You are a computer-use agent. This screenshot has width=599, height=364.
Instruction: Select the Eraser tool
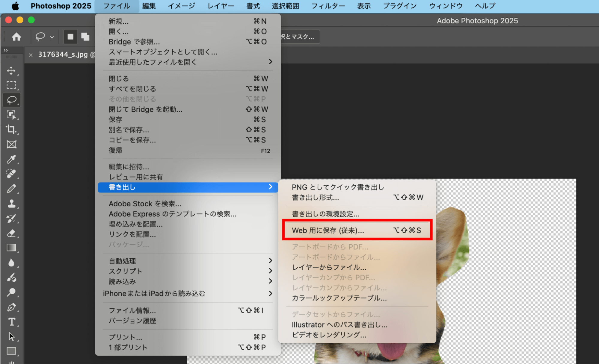[x=11, y=233]
